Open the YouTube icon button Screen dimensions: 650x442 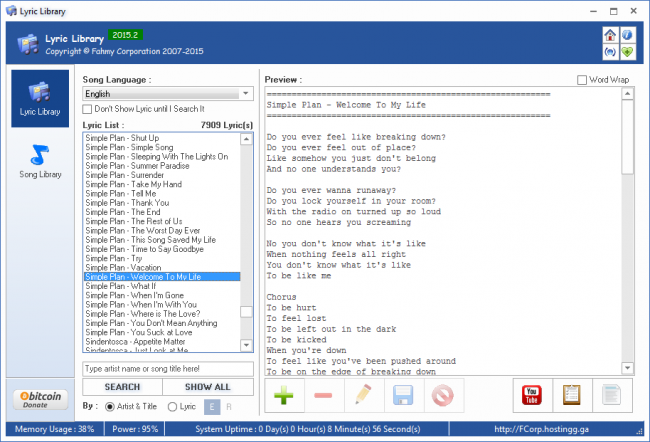[x=532, y=396]
